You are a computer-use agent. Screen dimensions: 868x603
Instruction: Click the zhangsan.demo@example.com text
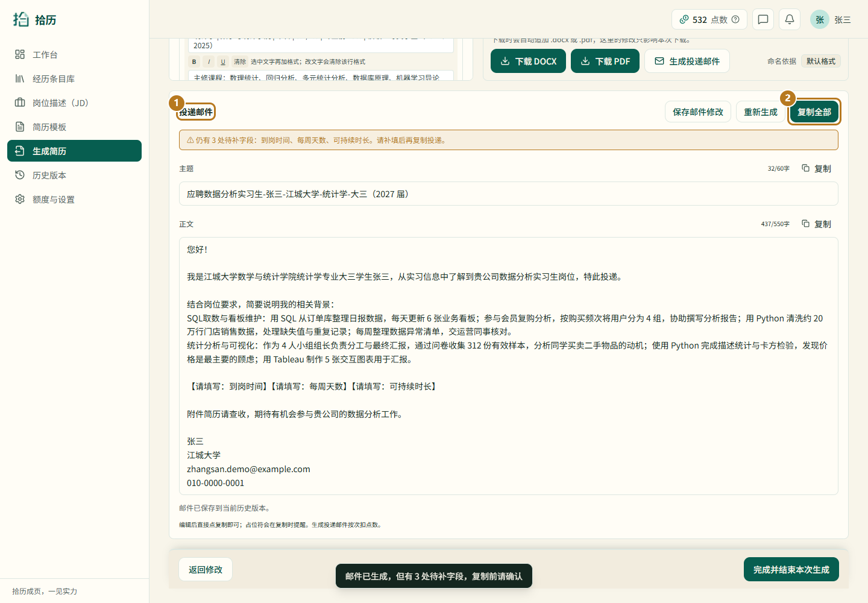point(248,469)
